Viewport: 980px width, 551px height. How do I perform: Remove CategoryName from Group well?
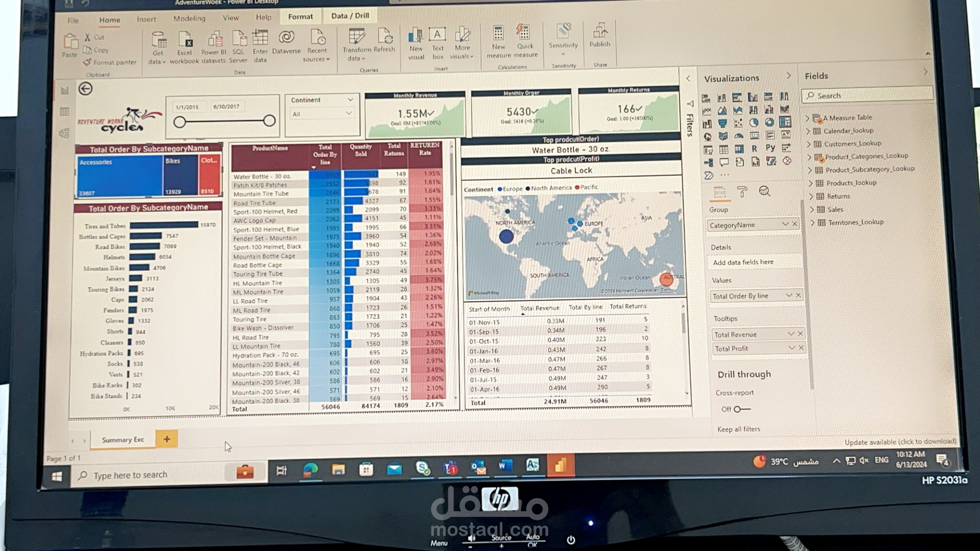[x=794, y=224]
